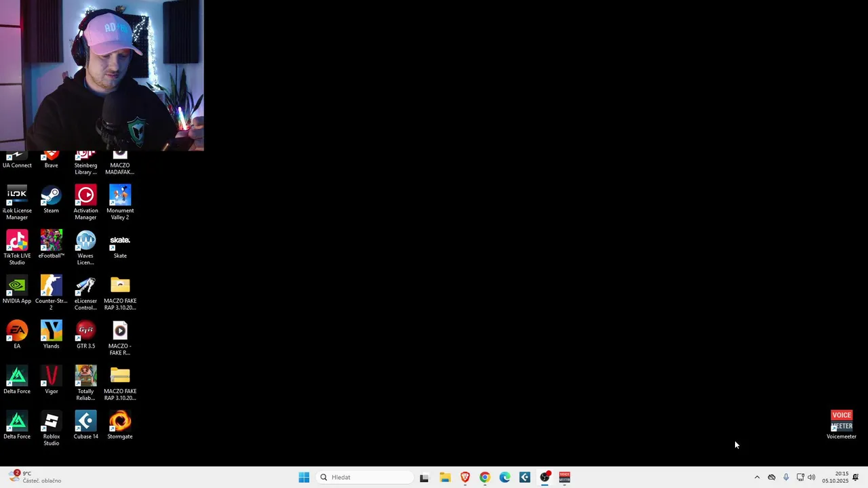Viewport: 868px width, 488px height.
Task: Select the Roblox Studio desktop icon
Action: 51,428
